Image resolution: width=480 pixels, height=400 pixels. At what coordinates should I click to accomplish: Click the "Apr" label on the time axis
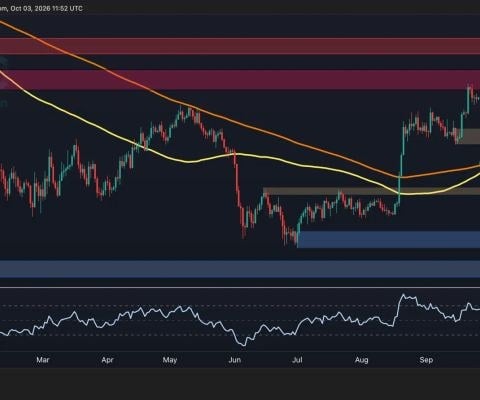pos(107,360)
